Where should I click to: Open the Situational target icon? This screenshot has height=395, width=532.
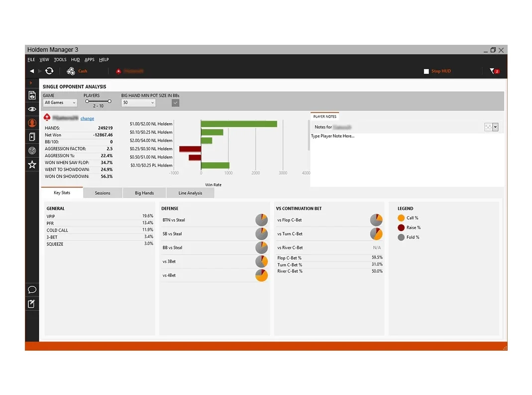(32, 150)
